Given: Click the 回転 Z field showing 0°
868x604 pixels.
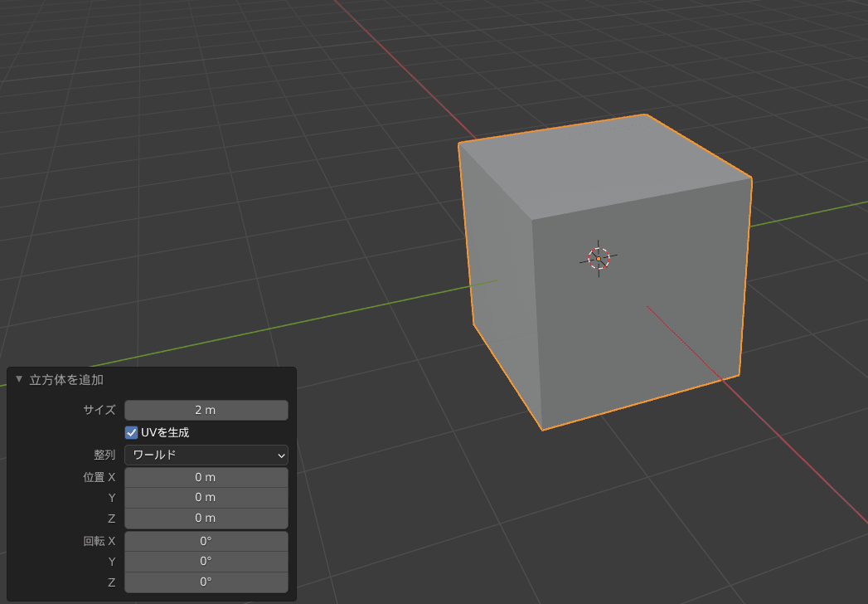Looking at the screenshot, I should click(206, 582).
